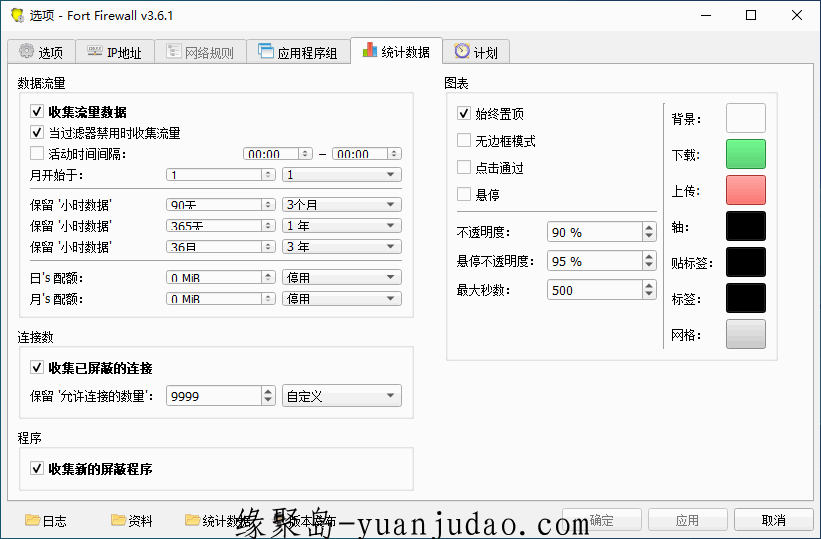Click the 应用 button
This screenshot has height=539, width=821.
coord(687,520)
